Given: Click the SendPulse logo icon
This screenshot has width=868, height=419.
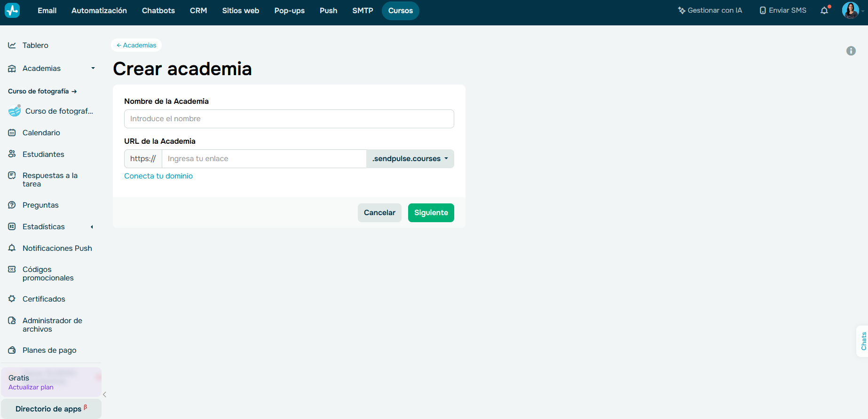Looking at the screenshot, I should 12,10.
